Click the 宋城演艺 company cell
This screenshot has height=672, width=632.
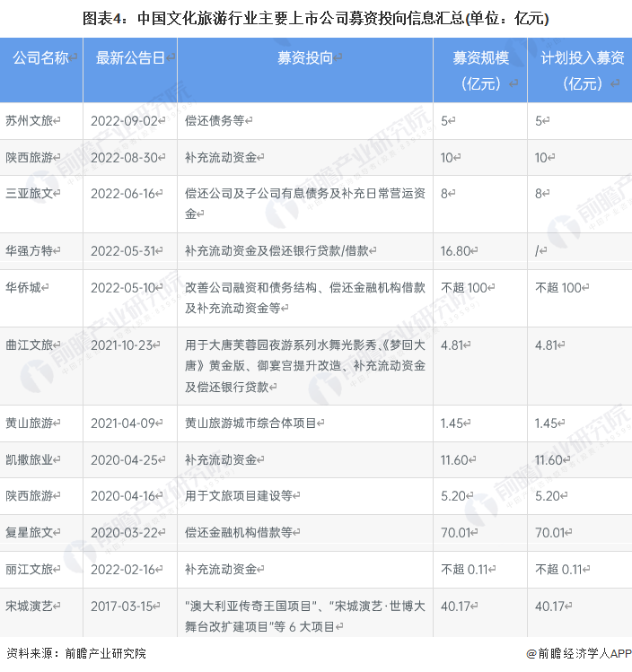tap(30, 605)
